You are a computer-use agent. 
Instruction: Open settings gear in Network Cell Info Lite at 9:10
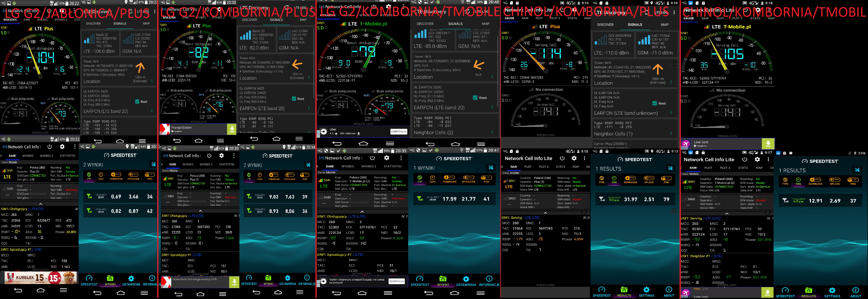(x=574, y=158)
